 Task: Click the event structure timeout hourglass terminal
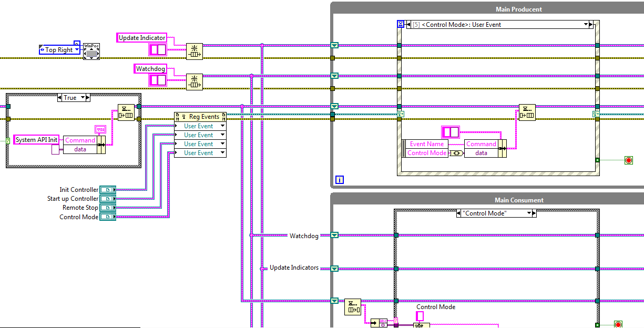[x=401, y=24]
